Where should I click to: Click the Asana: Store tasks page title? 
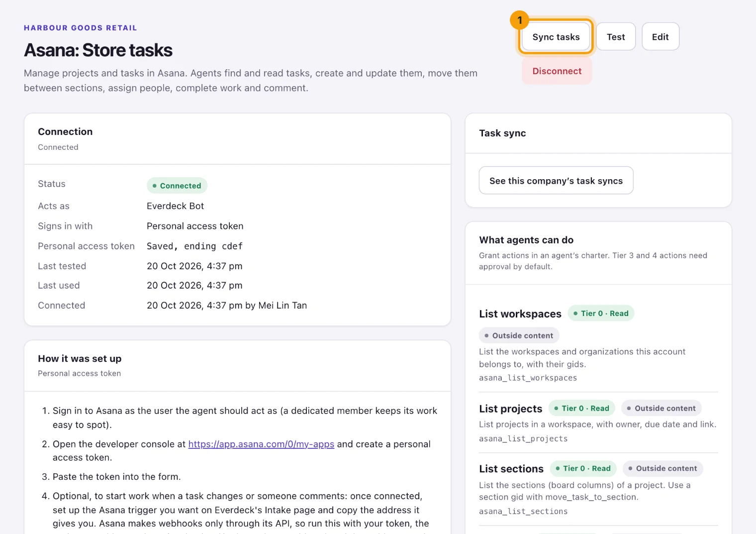98,50
